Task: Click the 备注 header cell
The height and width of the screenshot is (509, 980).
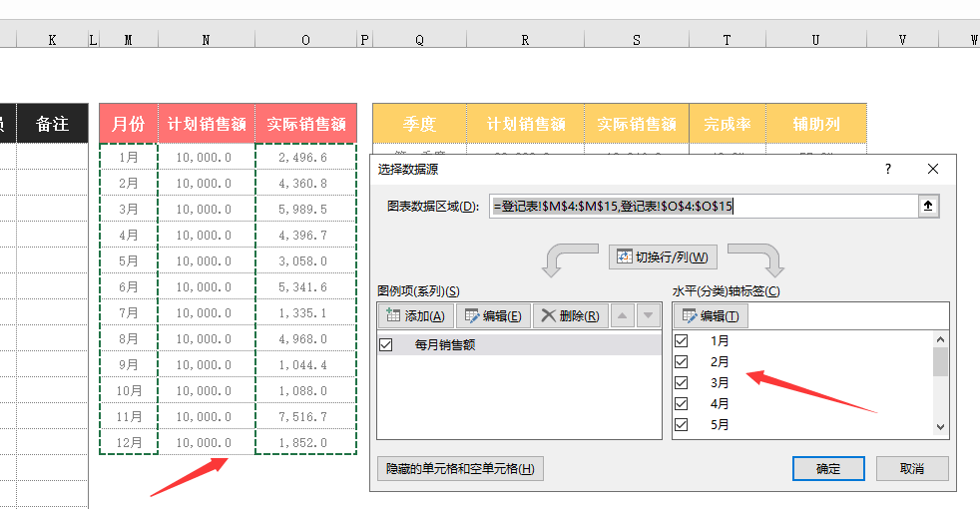Action: [x=52, y=124]
